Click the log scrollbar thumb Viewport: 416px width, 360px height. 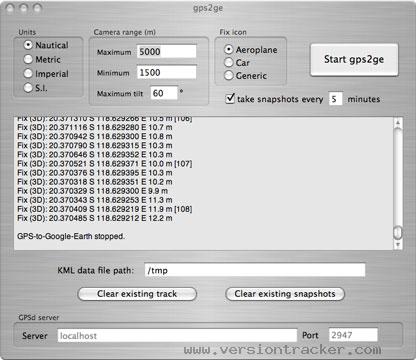(x=398, y=233)
